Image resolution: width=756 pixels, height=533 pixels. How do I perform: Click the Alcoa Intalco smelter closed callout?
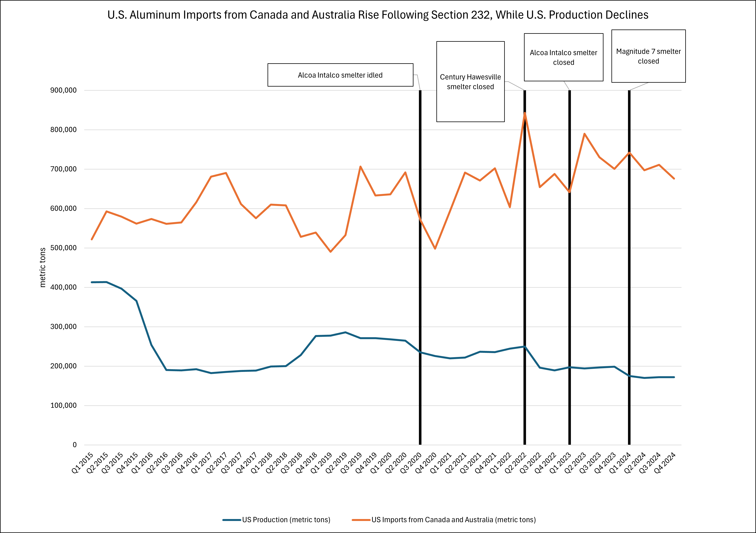tap(563, 57)
